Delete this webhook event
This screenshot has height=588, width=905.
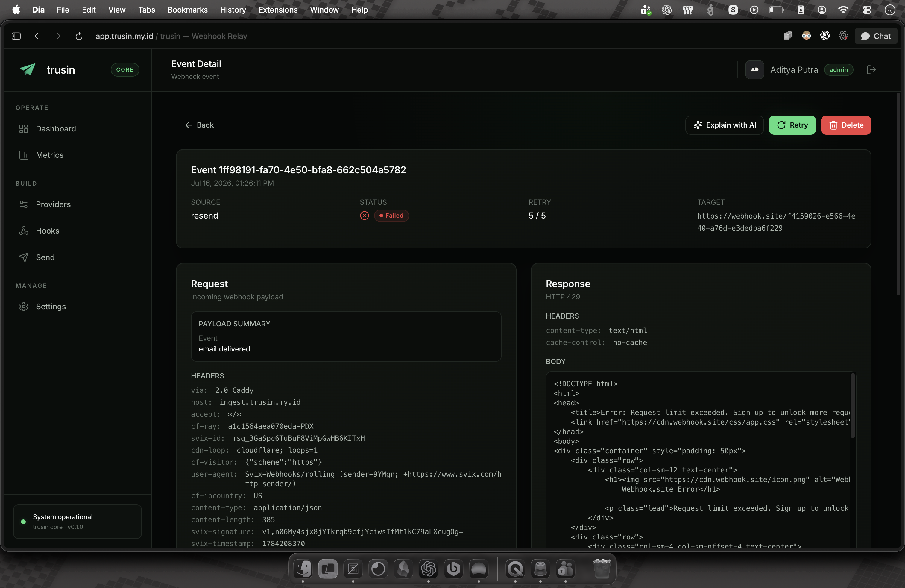846,125
